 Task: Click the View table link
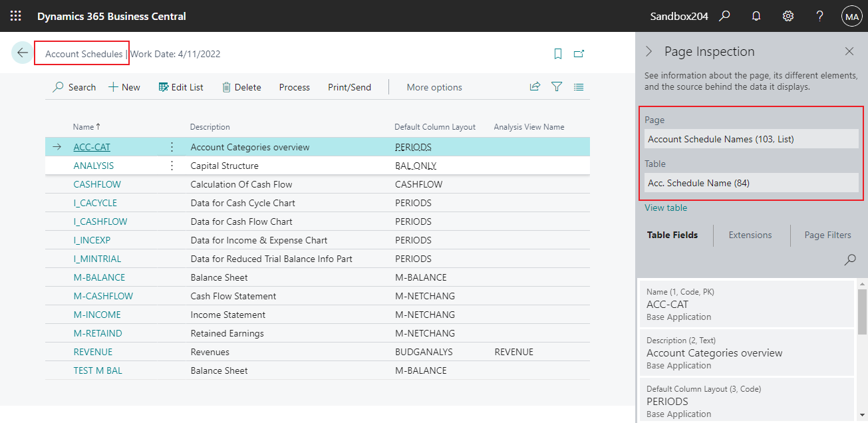(x=666, y=208)
